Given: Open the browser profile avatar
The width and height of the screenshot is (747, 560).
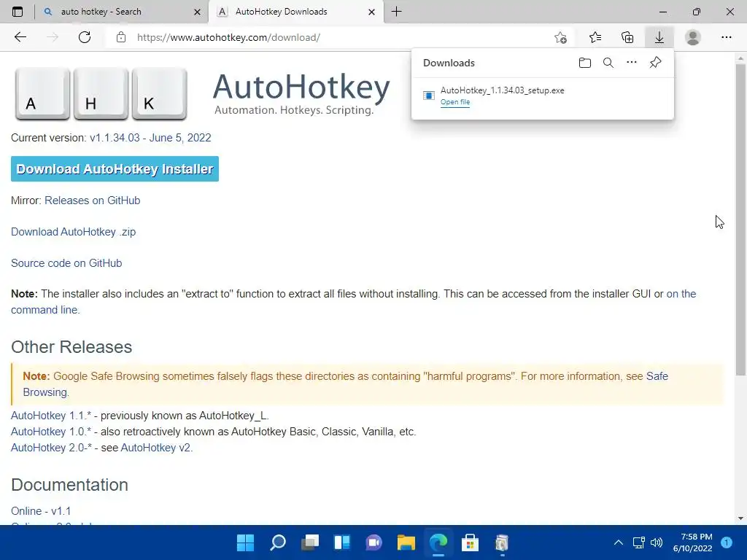Looking at the screenshot, I should point(693,37).
